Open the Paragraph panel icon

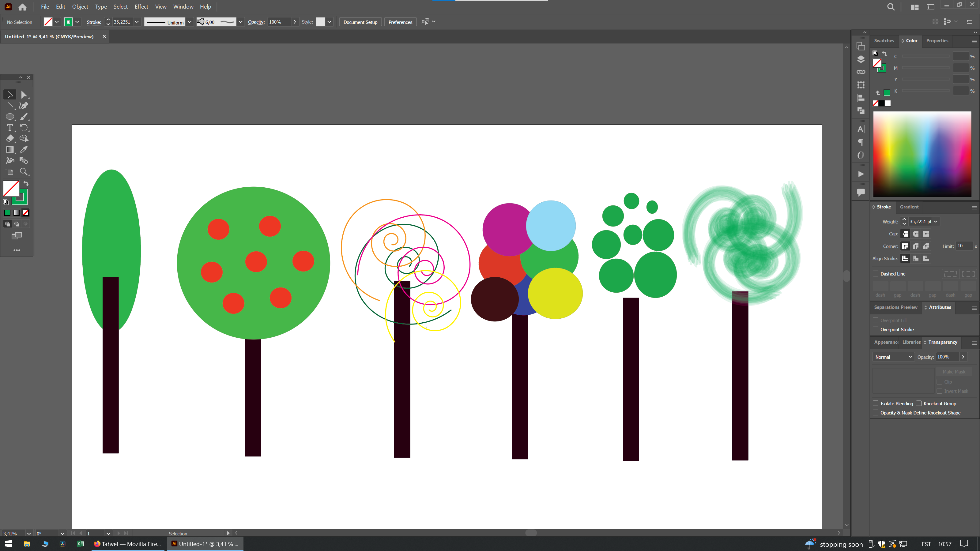861,142
